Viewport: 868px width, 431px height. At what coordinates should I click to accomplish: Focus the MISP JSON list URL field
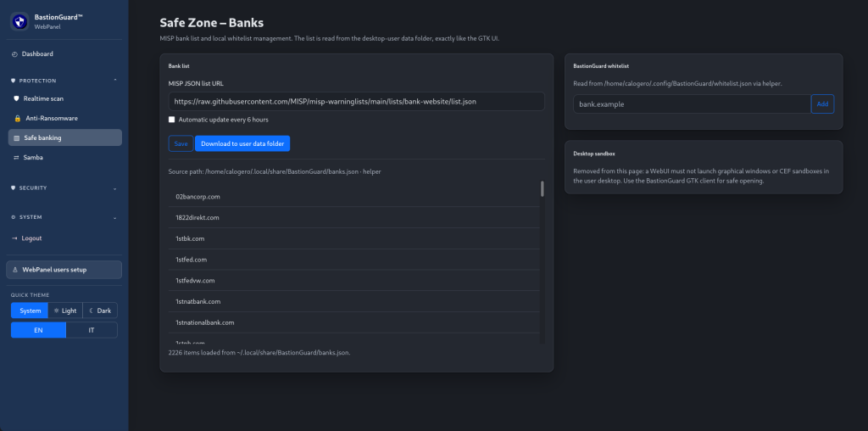(x=357, y=101)
